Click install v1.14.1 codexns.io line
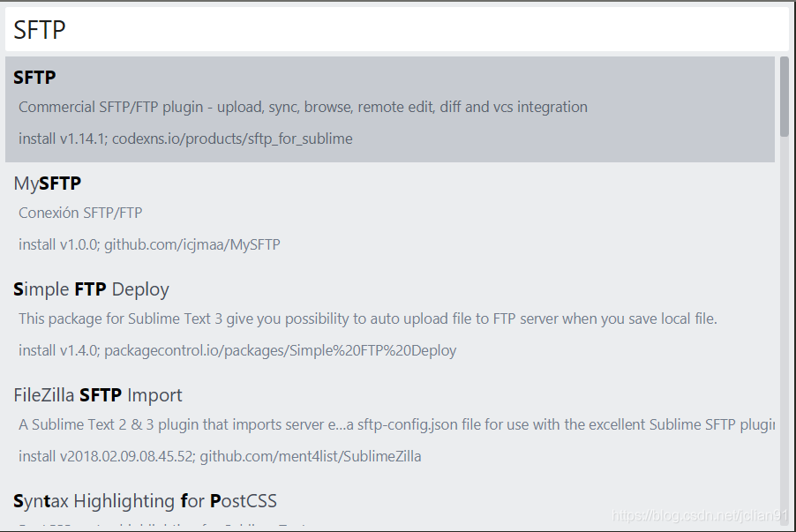The height and width of the screenshot is (532, 796). click(x=185, y=139)
